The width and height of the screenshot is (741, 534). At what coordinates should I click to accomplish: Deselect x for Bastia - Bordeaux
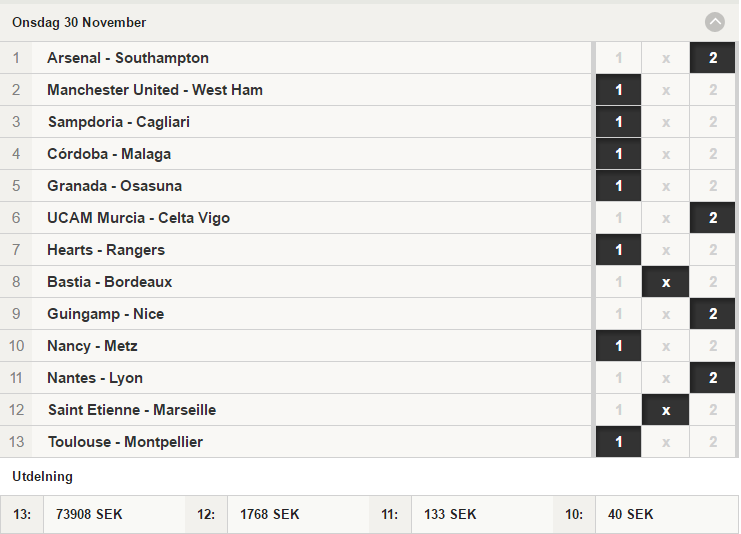tap(665, 282)
